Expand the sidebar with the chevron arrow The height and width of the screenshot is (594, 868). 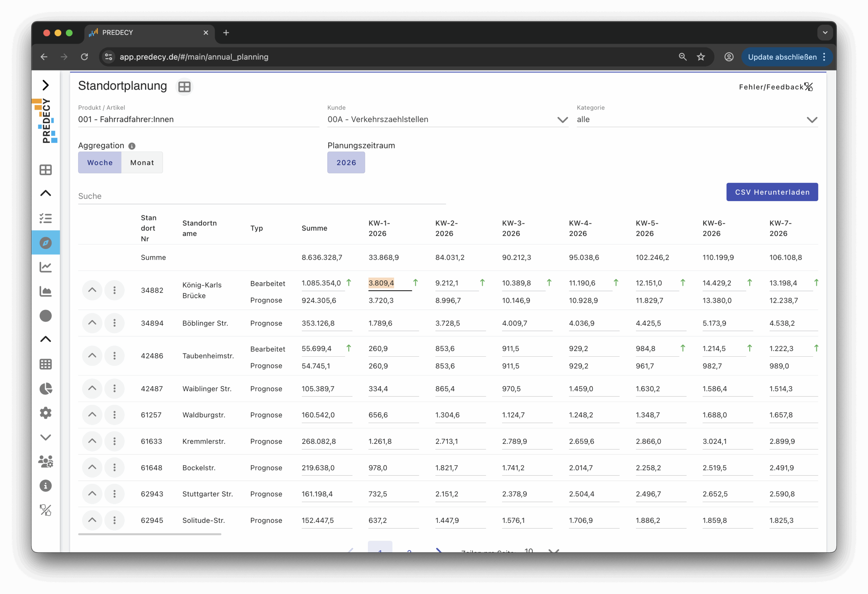point(45,85)
